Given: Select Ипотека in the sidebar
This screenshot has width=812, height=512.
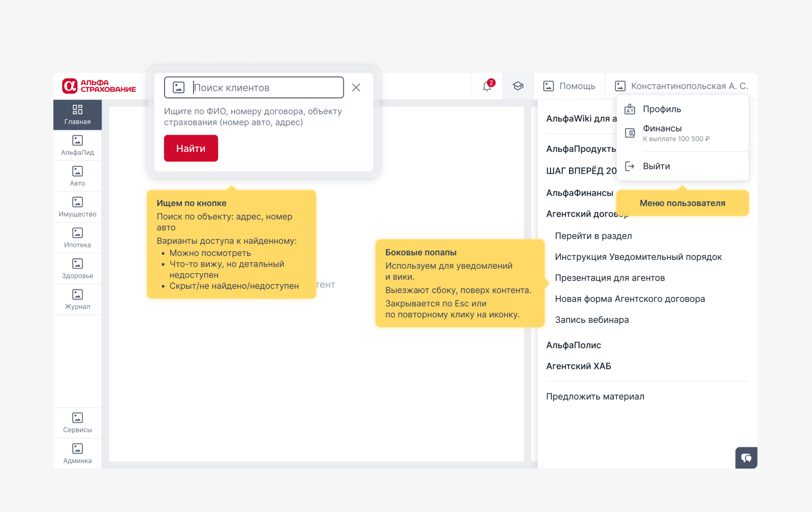Looking at the screenshot, I should click(x=77, y=238).
